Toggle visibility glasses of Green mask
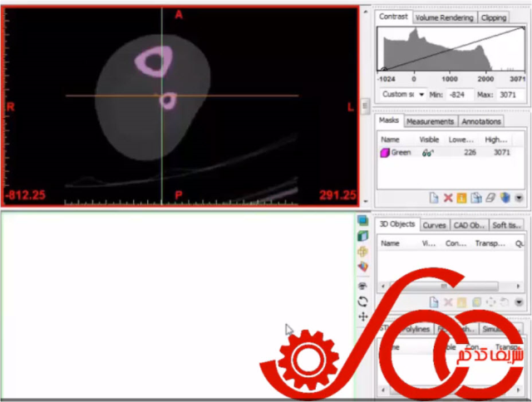Screen dimensions: 532x402 click(x=428, y=153)
